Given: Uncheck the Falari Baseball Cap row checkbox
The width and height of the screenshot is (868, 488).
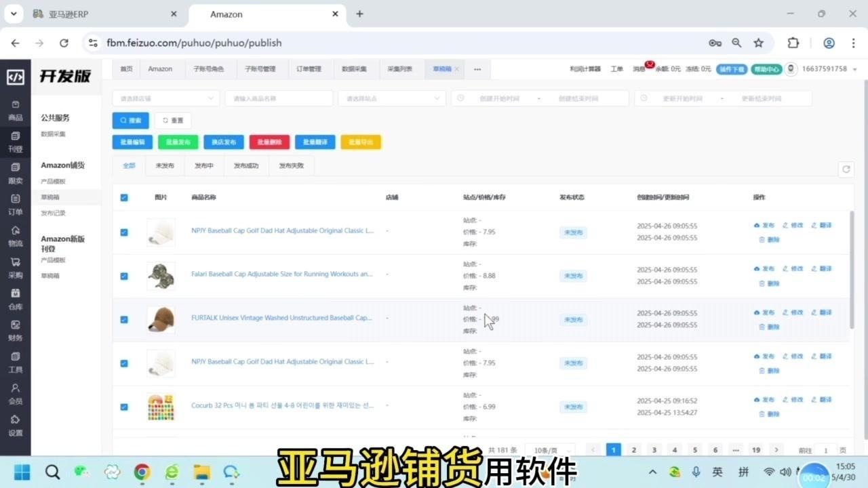Looking at the screenshot, I should click(124, 276).
